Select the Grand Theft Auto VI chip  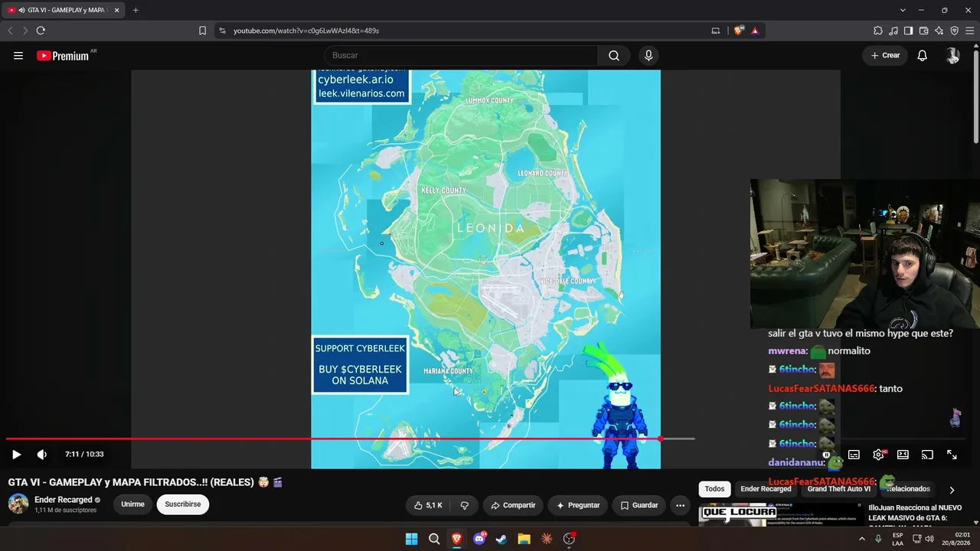pyautogui.click(x=838, y=489)
